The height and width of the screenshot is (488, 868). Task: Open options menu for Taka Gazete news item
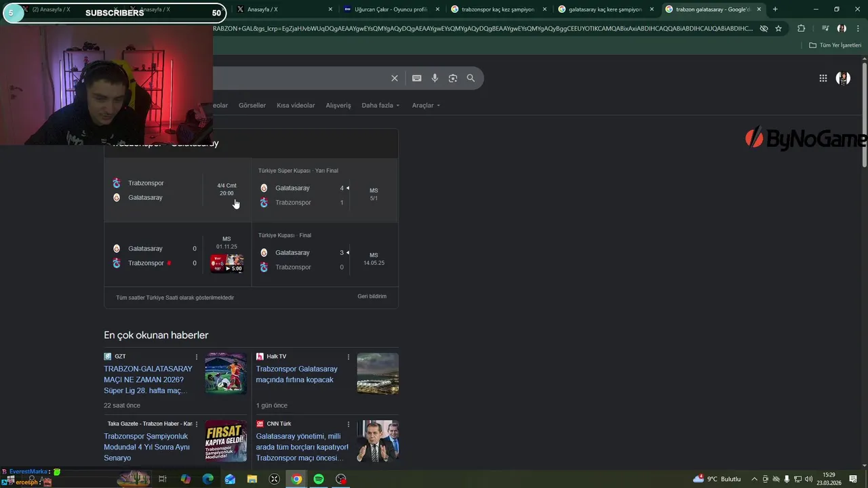pyautogui.click(x=197, y=424)
